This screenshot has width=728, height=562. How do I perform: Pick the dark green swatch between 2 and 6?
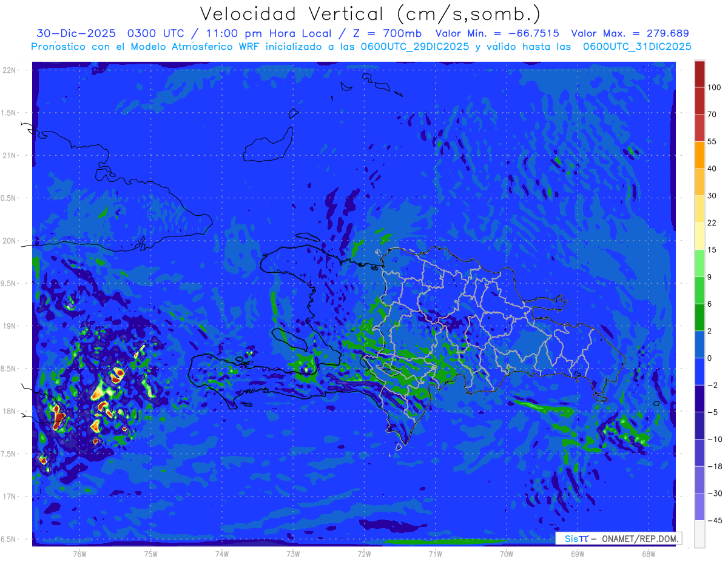tap(699, 317)
